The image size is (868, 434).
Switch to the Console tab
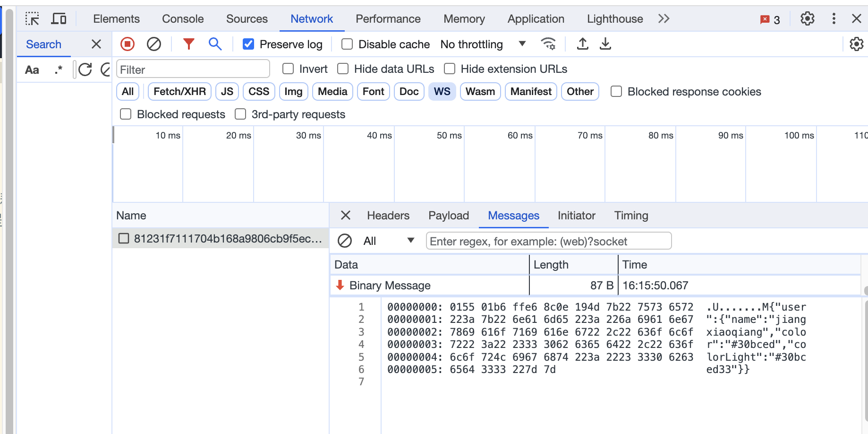click(183, 19)
